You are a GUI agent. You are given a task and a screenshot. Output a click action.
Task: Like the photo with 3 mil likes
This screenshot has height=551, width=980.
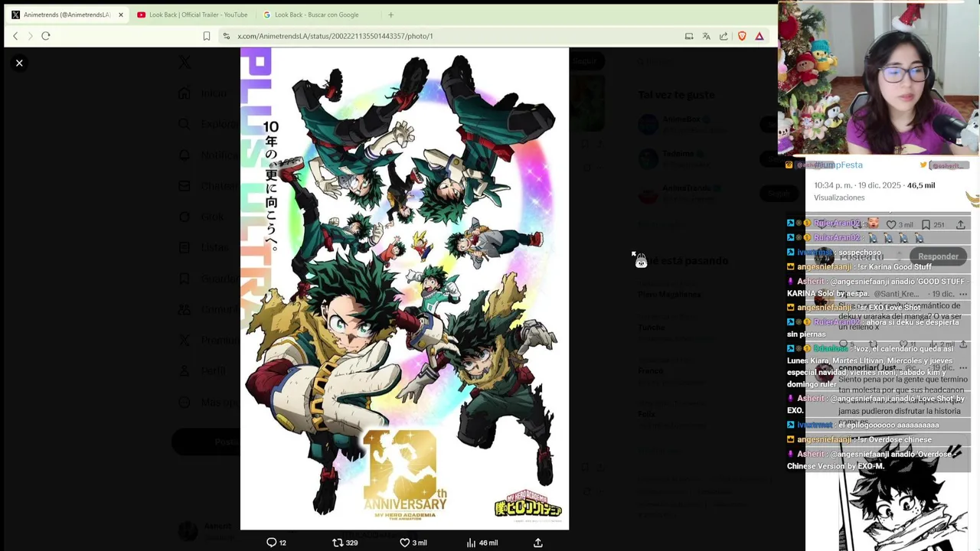pyautogui.click(x=413, y=543)
